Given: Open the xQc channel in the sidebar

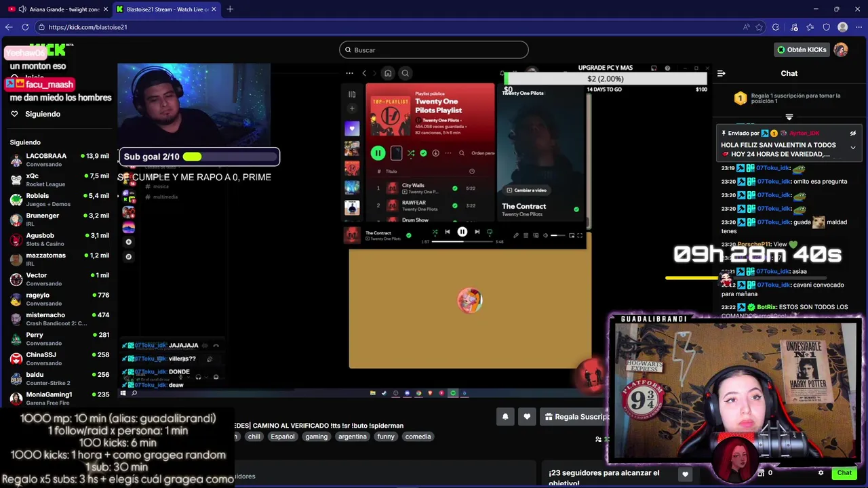Looking at the screenshot, I should [60, 180].
